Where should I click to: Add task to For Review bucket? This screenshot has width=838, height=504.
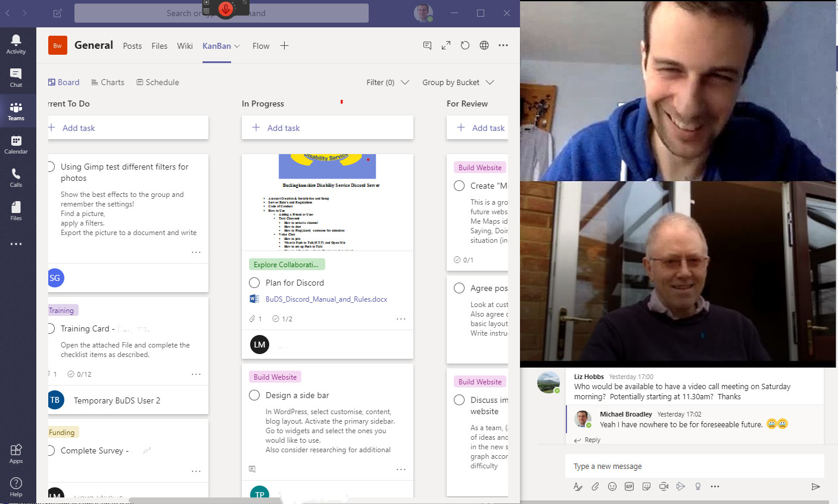[x=477, y=127]
